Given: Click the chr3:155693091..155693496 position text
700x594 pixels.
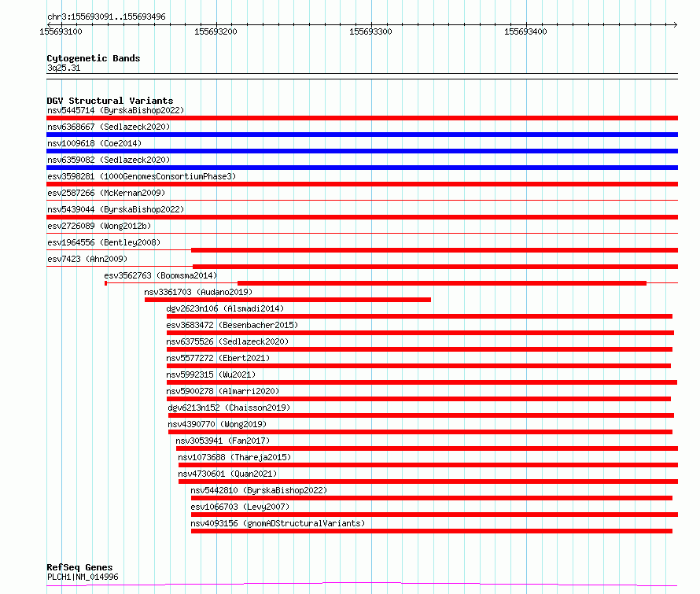Looking at the screenshot, I should (106, 17).
